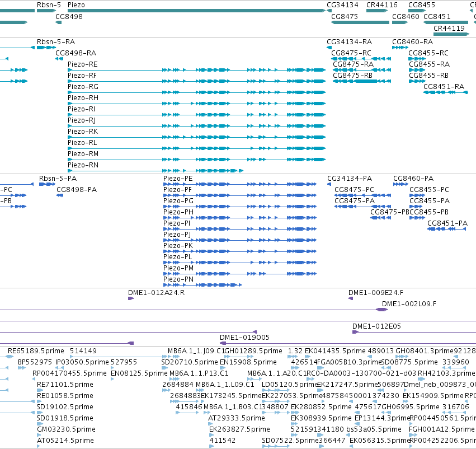This screenshot has width=476, height=449.
Task: Click the Piezo-RF transcript label
Action: coord(83,76)
